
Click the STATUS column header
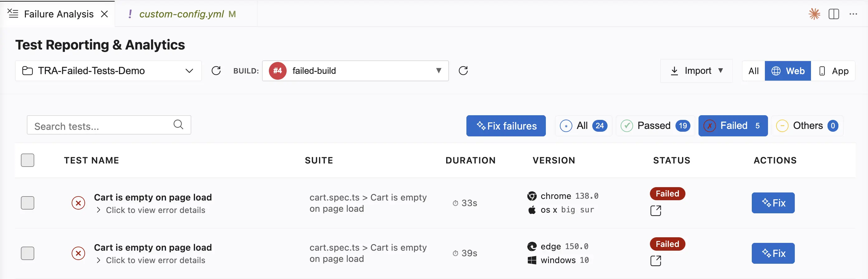pos(671,160)
